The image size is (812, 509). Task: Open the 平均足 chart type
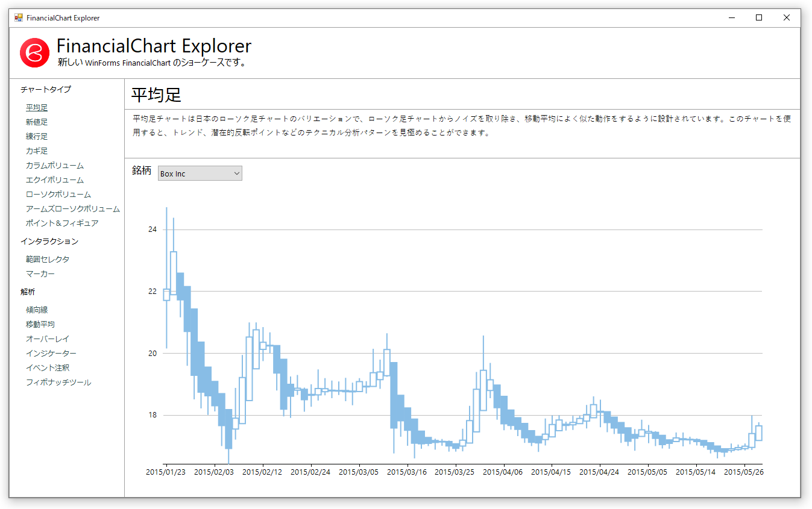[37, 108]
